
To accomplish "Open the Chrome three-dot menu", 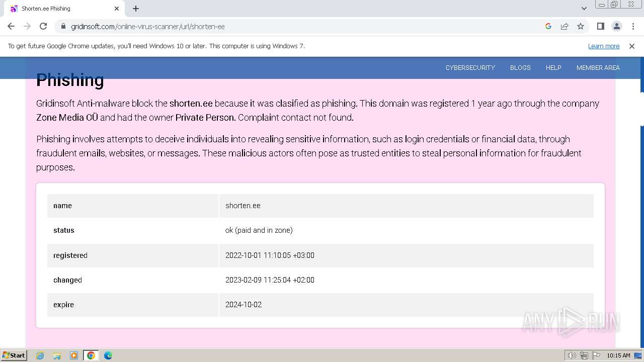I will click(x=633, y=26).
